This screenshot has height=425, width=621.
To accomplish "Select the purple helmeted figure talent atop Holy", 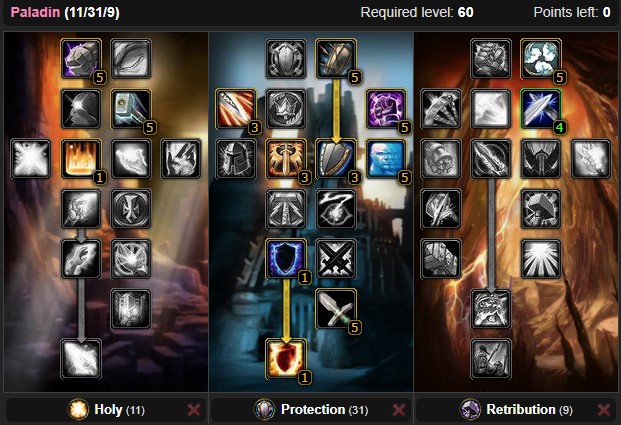I will pos(81,59).
